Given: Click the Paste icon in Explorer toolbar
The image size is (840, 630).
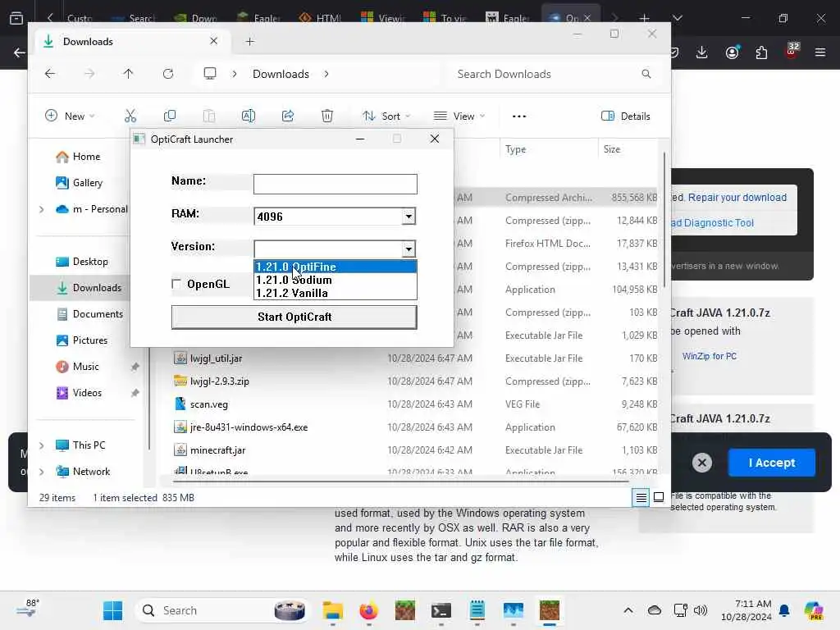Looking at the screenshot, I should (209, 116).
